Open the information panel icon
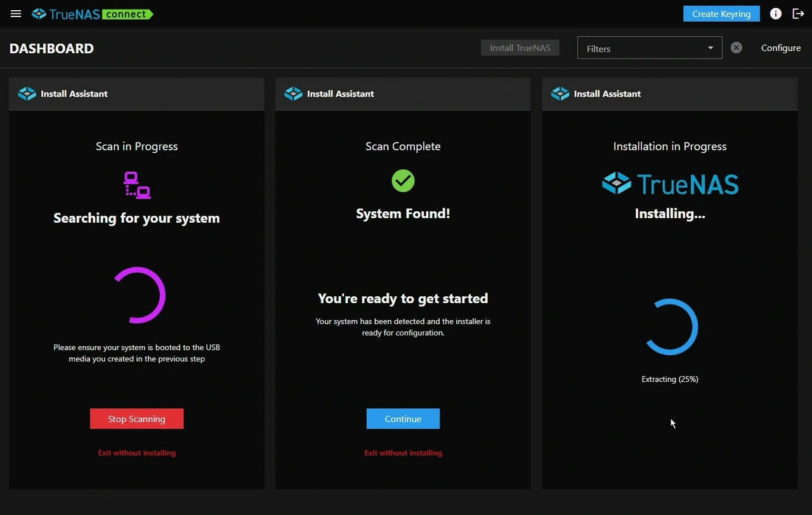Viewport: 812px width, 515px height. point(775,13)
